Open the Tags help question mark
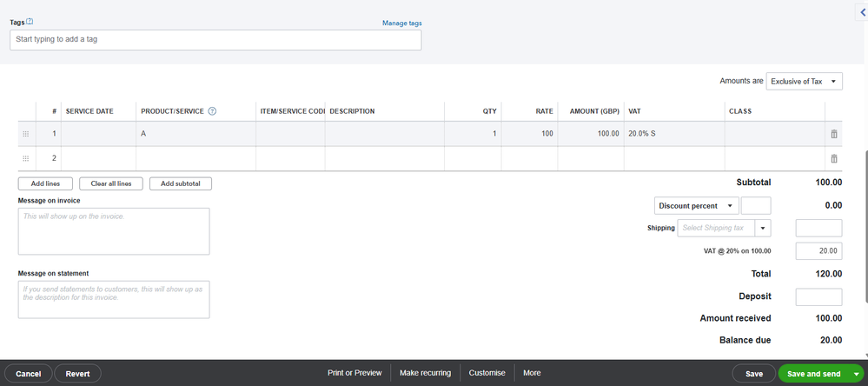Screen dimensions: 868x386 (30, 21)
